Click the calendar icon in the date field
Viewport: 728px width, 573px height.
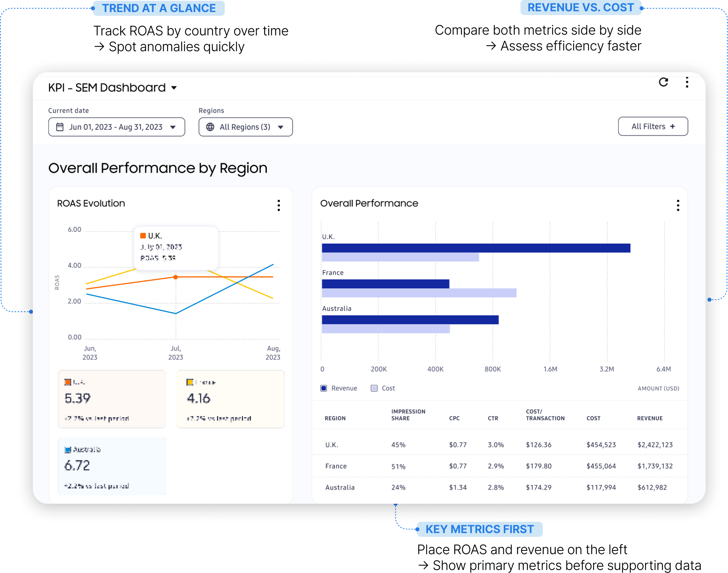click(x=60, y=127)
